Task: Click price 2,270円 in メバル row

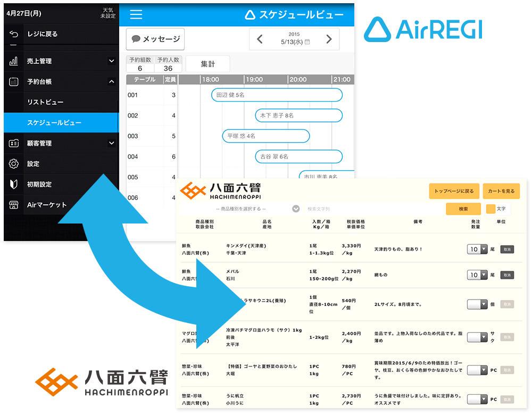Action: 351,271
